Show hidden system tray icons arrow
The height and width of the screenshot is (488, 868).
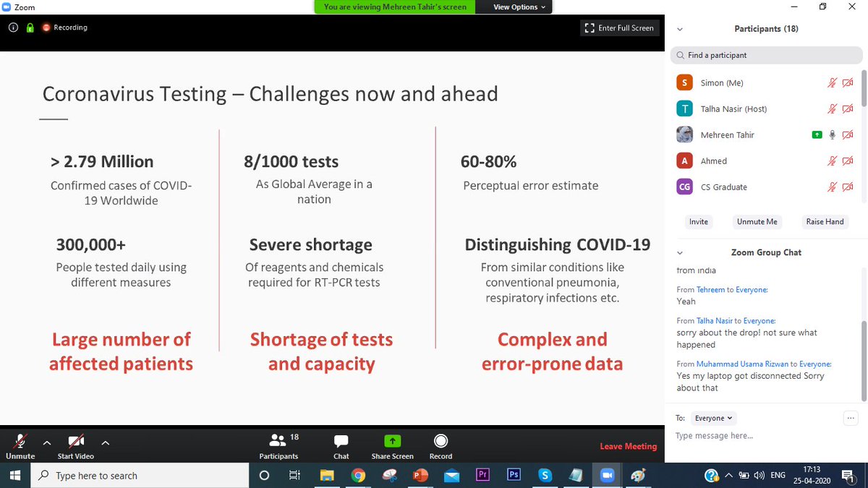pos(729,475)
